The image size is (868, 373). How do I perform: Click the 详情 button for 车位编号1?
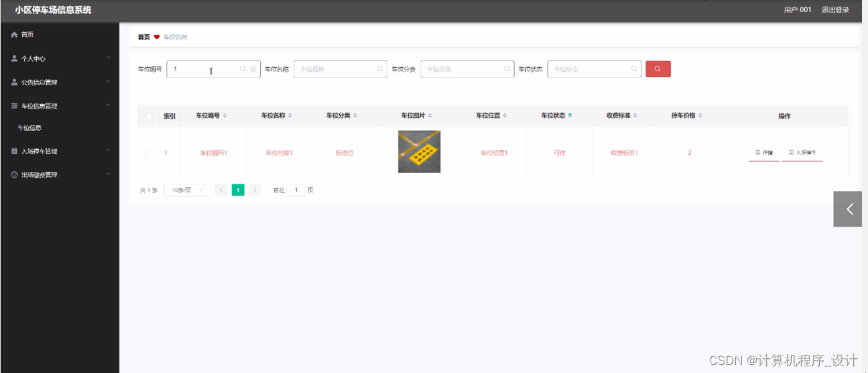(764, 153)
